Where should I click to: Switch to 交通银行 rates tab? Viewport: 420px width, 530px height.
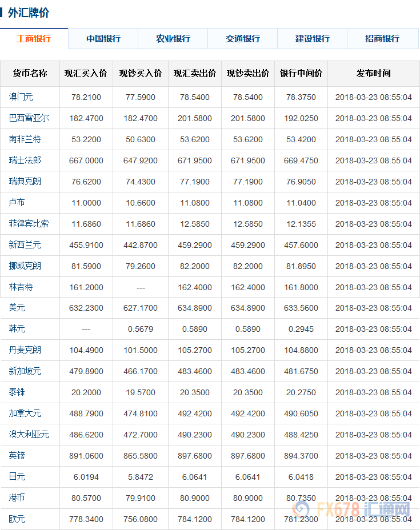point(242,38)
